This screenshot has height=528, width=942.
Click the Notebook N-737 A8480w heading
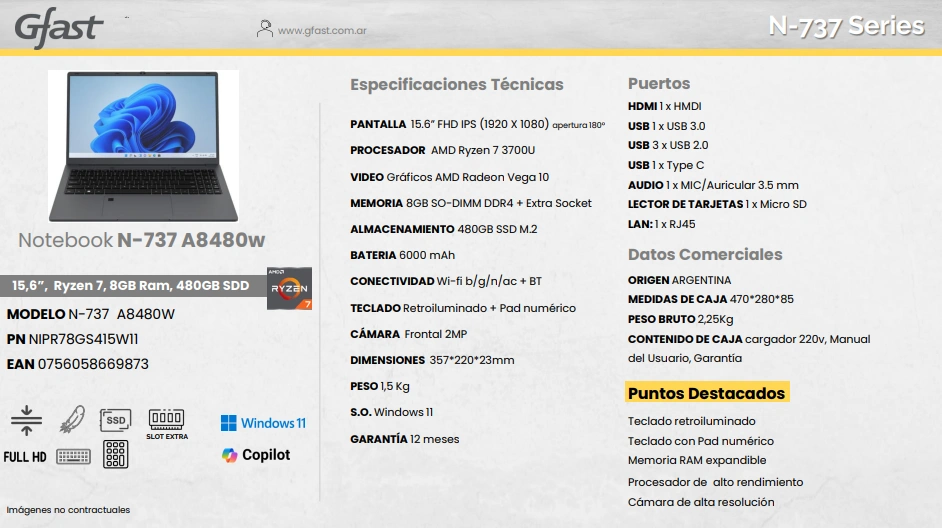click(x=142, y=240)
